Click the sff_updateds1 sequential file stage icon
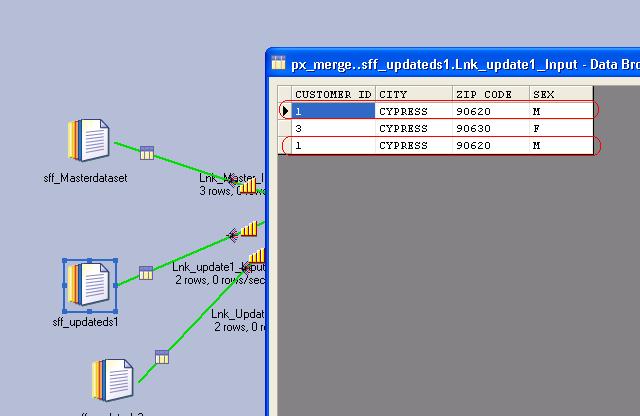The image size is (640, 416). click(90, 284)
